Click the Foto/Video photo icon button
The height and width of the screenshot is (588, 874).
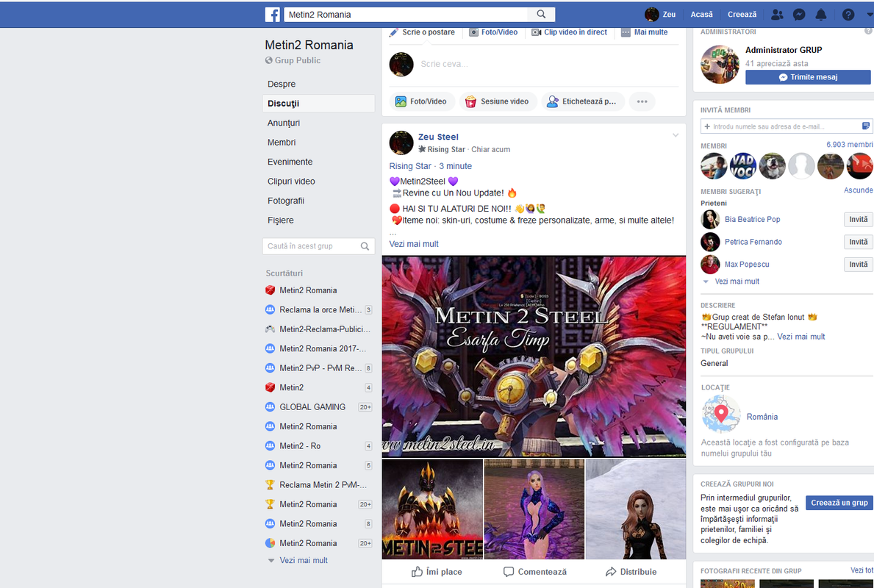click(421, 101)
